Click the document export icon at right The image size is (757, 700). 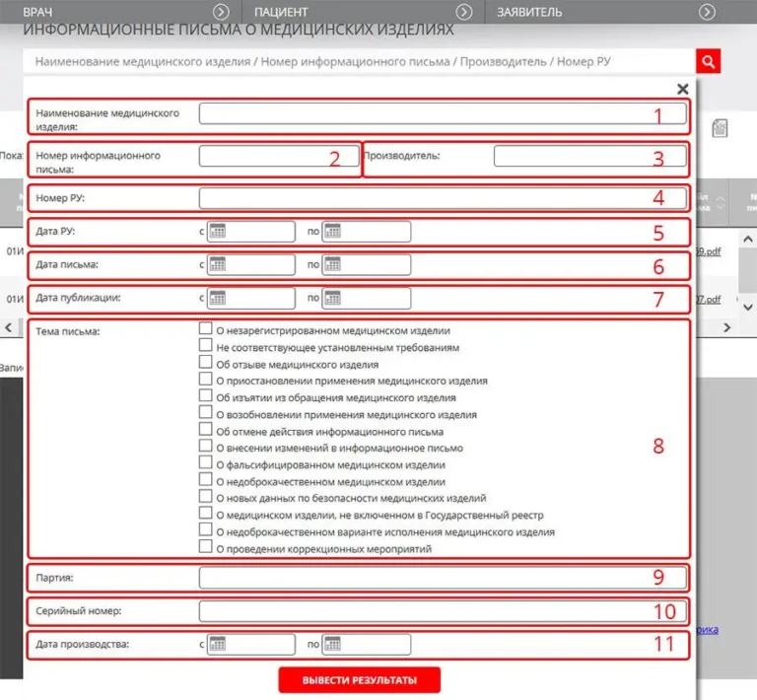pyautogui.click(x=721, y=128)
